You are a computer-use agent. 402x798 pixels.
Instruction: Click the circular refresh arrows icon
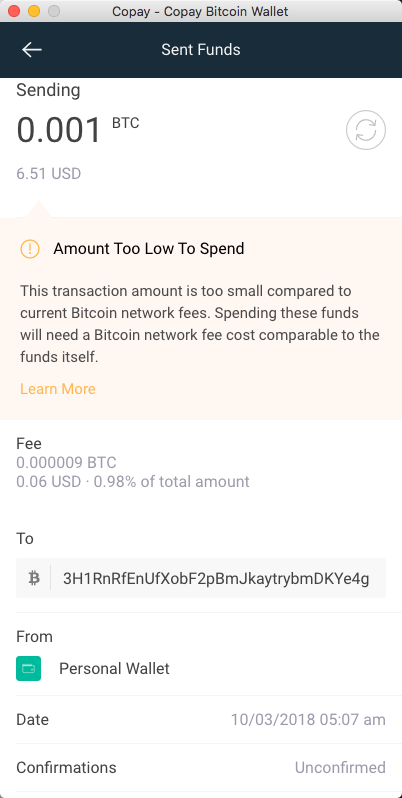pyautogui.click(x=366, y=130)
